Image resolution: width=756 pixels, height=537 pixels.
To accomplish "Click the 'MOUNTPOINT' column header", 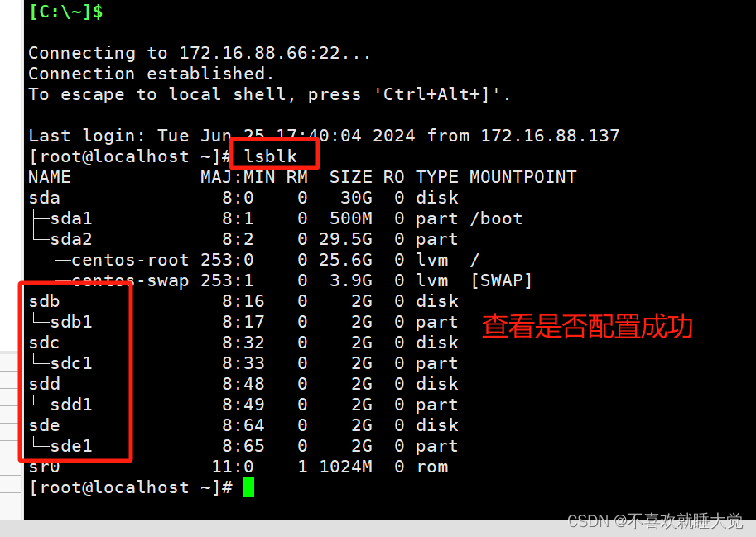I will tap(522, 177).
